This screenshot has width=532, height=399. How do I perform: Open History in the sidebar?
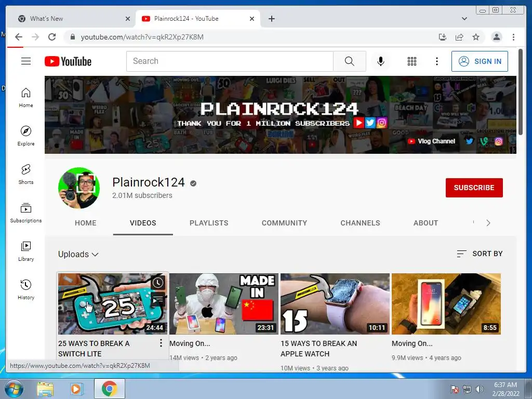click(x=26, y=289)
